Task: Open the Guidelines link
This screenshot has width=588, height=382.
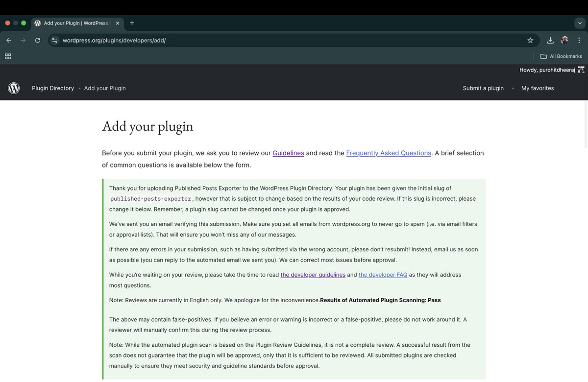Action: point(288,153)
